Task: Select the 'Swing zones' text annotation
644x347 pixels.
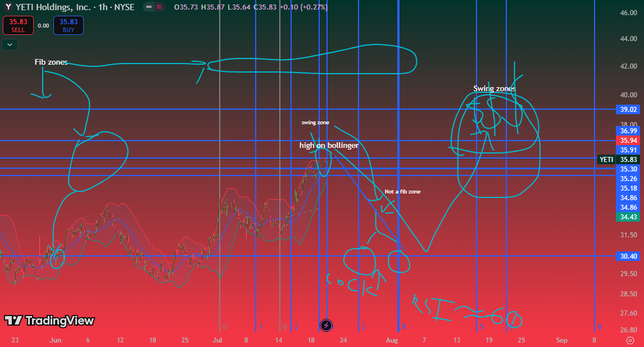Action: 494,88
